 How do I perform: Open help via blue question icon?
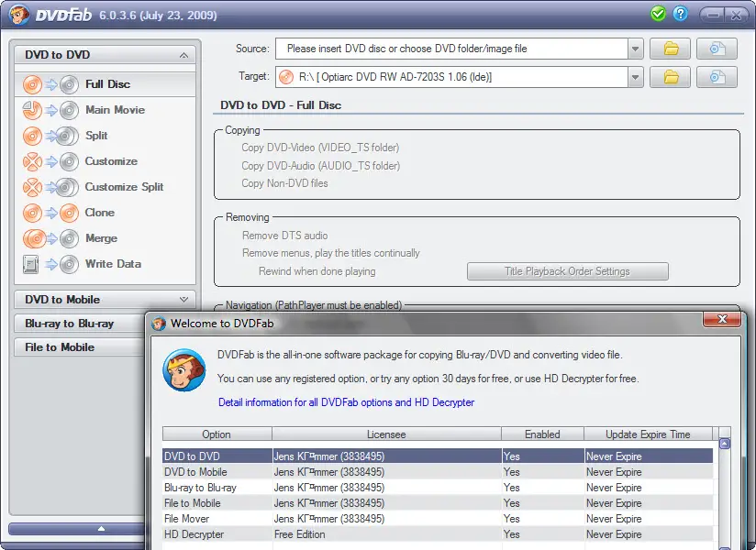tap(680, 14)
